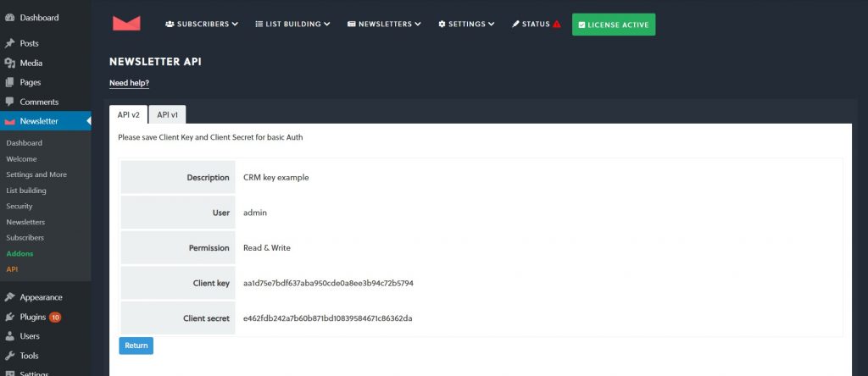868x376 pixels.
Task: Go to WordPress Comments
Action: click(x=39, y=102)
